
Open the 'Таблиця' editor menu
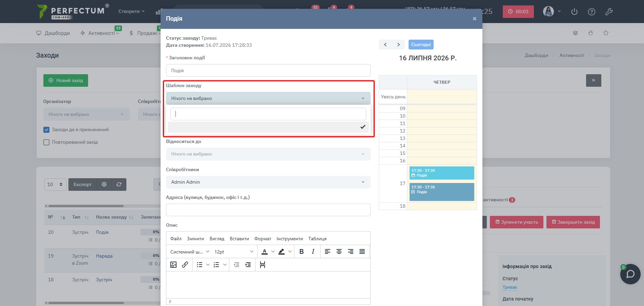(317, 239)
